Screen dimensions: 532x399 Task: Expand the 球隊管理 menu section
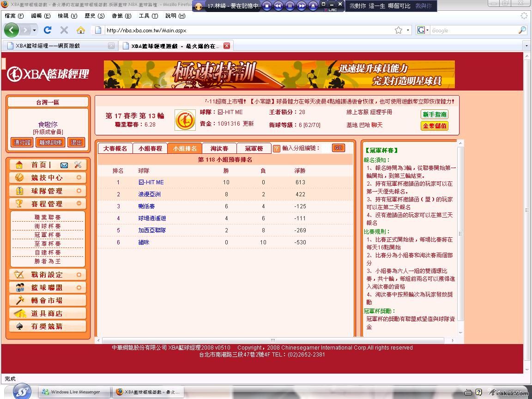pos(79,191)
